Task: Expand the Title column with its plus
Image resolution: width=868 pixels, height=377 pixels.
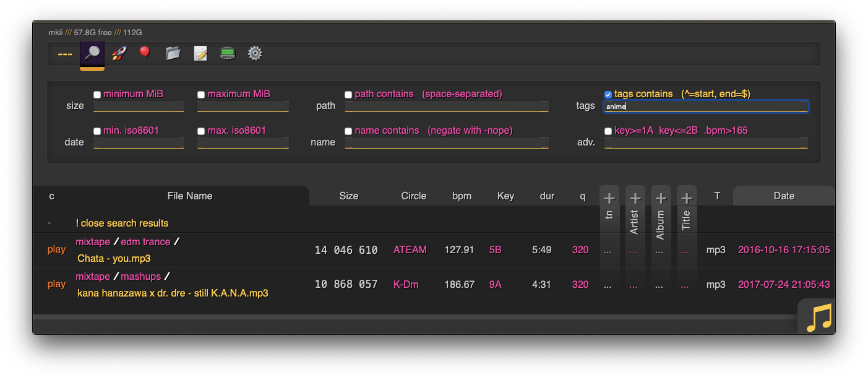Action: click(x=687, y=198)
